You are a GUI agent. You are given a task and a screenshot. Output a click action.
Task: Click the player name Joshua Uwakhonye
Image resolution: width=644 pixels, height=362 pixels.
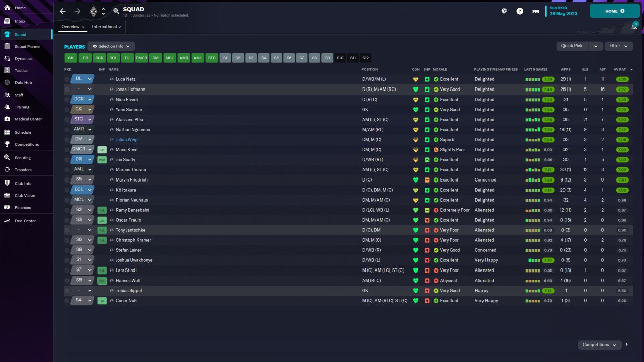[x=134, y=260]
